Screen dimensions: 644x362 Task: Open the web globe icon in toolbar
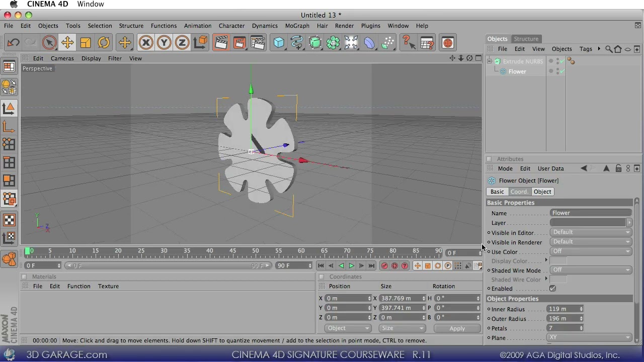tap(448, 43)
